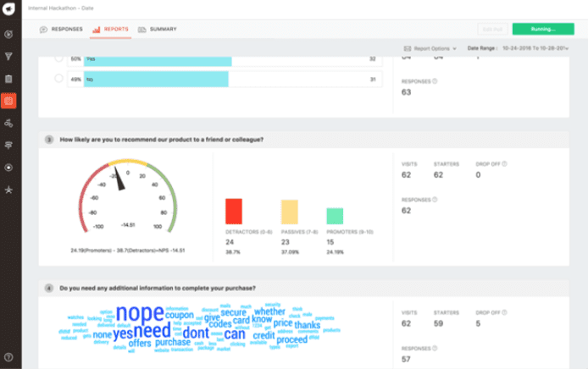Open the circle target sidebar icon
The image size is (588, 369).
pos(8,168)
